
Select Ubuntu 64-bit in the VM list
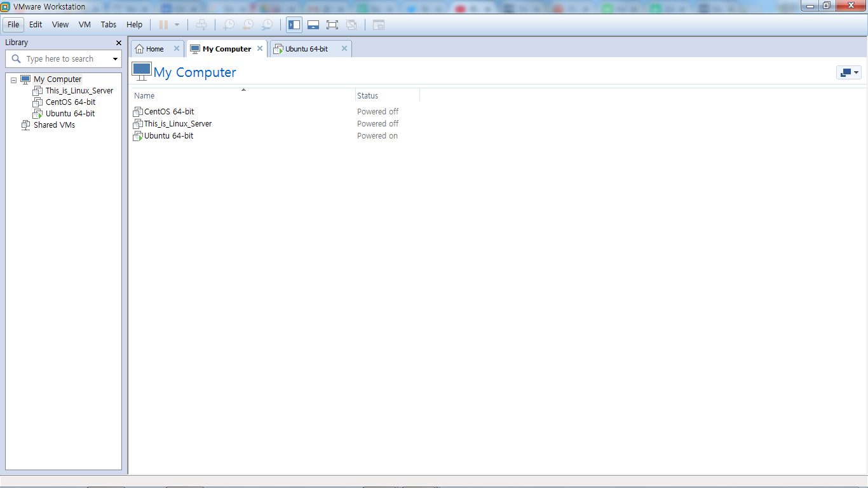168,136
